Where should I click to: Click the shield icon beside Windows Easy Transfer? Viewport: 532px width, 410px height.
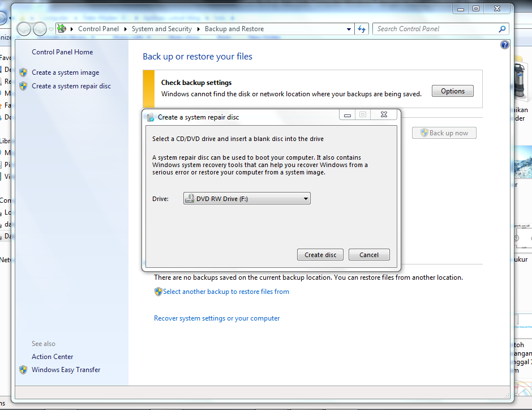coord(23,369)
